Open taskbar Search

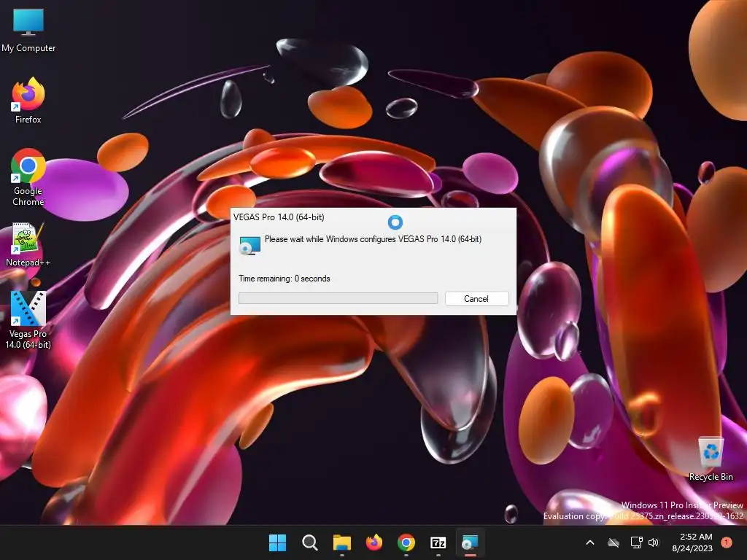[309, 542]
